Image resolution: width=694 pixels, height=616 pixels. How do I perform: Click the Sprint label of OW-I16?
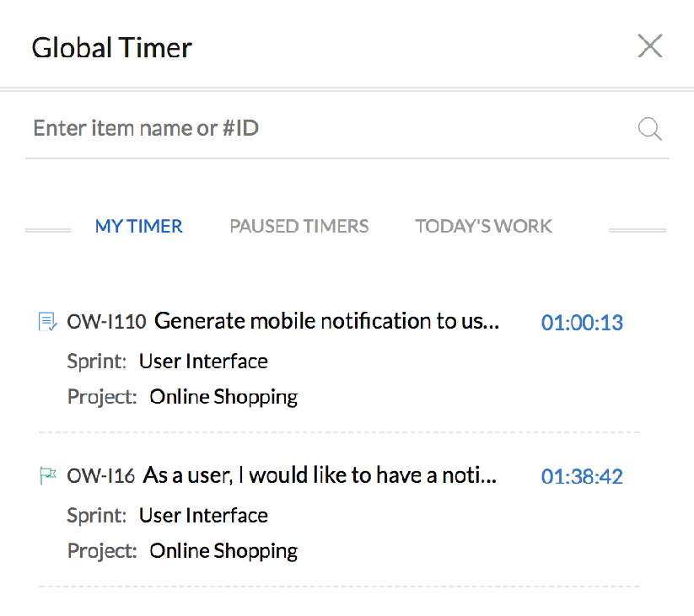pyautogui.click(x=96, y=516)
